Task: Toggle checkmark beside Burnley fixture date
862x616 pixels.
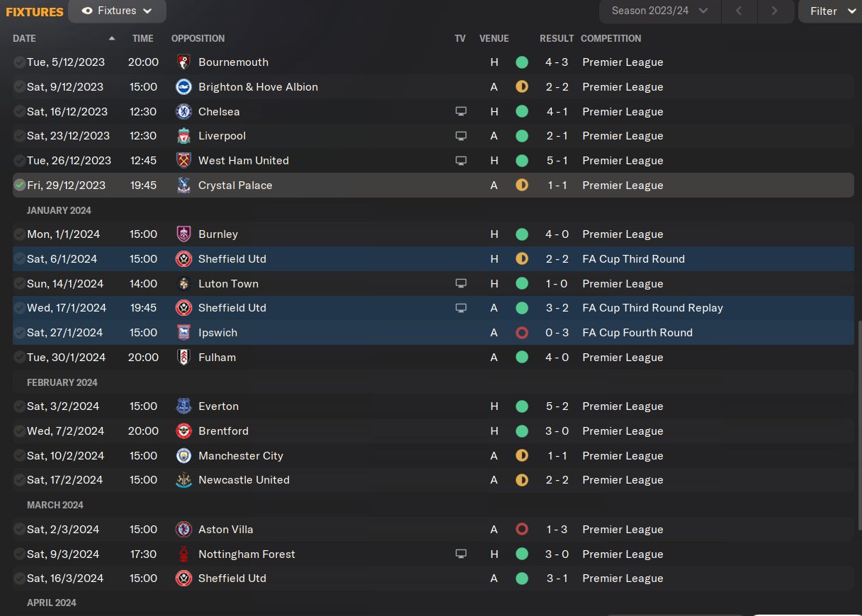Action: point(19,234)
